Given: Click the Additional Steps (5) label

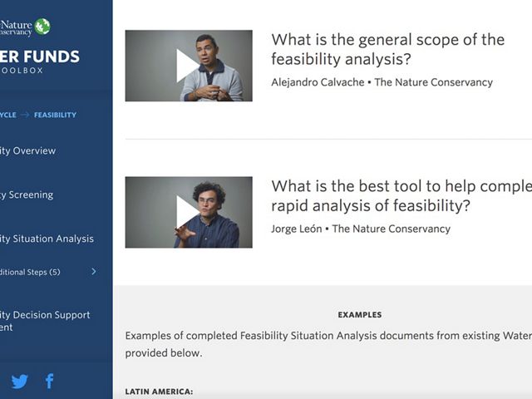Looking at the screenshot, I should (32, 272).
